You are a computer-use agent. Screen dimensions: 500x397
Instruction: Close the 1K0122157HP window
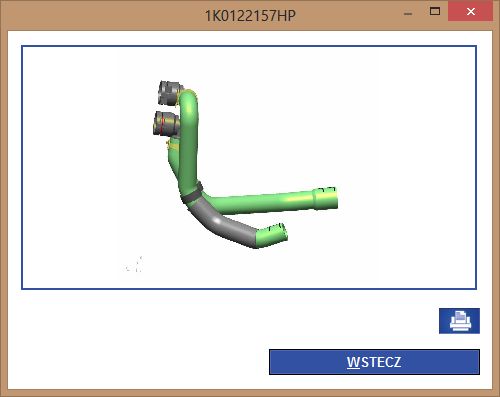click(x=471, y=12)
